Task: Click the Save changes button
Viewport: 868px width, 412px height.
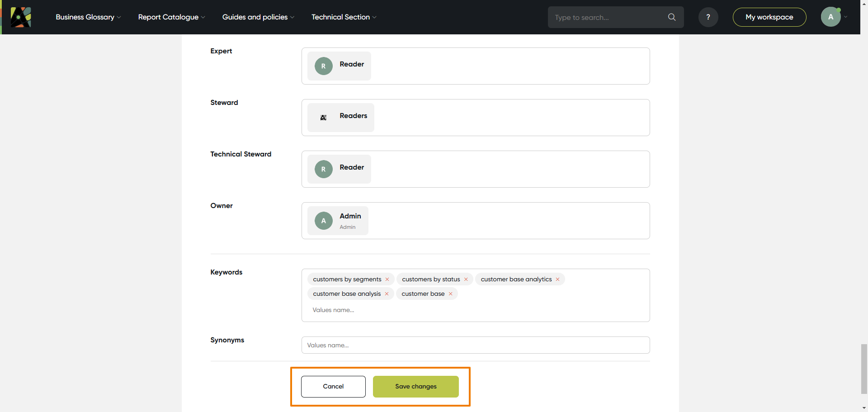Action: 415,387
